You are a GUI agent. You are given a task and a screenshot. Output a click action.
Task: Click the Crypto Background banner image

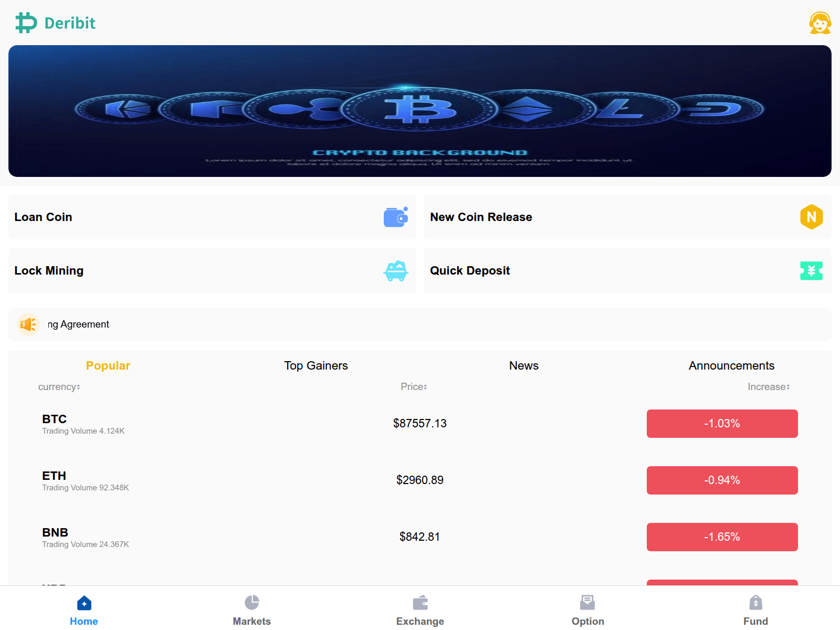420,111
